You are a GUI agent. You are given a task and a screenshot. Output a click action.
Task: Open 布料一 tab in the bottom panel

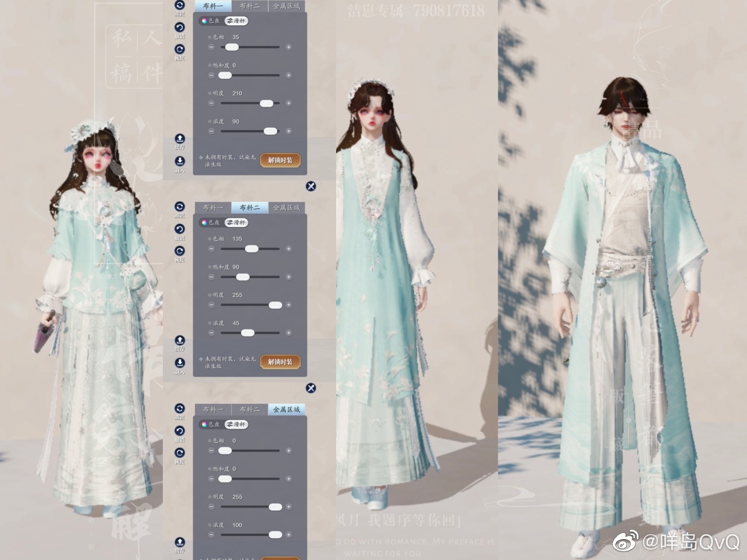(x=213, y=409)
